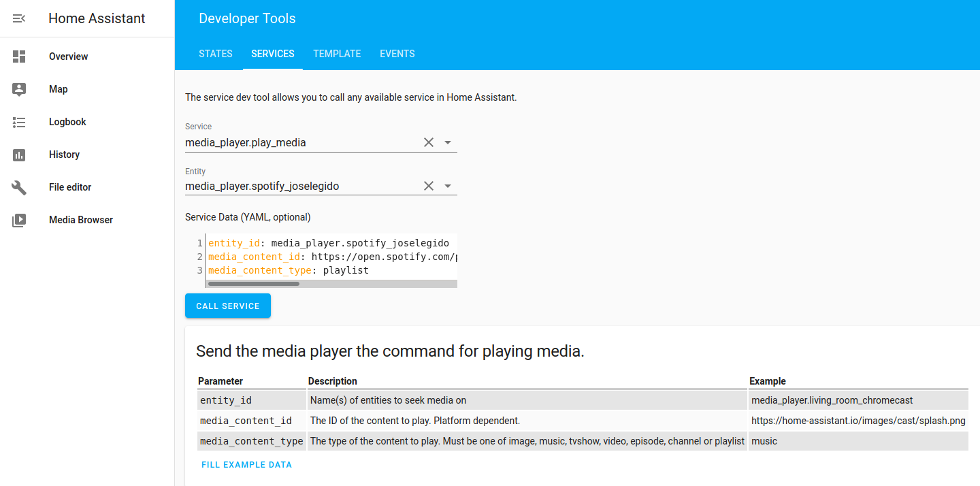Screen dimensions: 980x486
Task: Expand the Entity dropdown arrow
Action: tap(448, 186)
